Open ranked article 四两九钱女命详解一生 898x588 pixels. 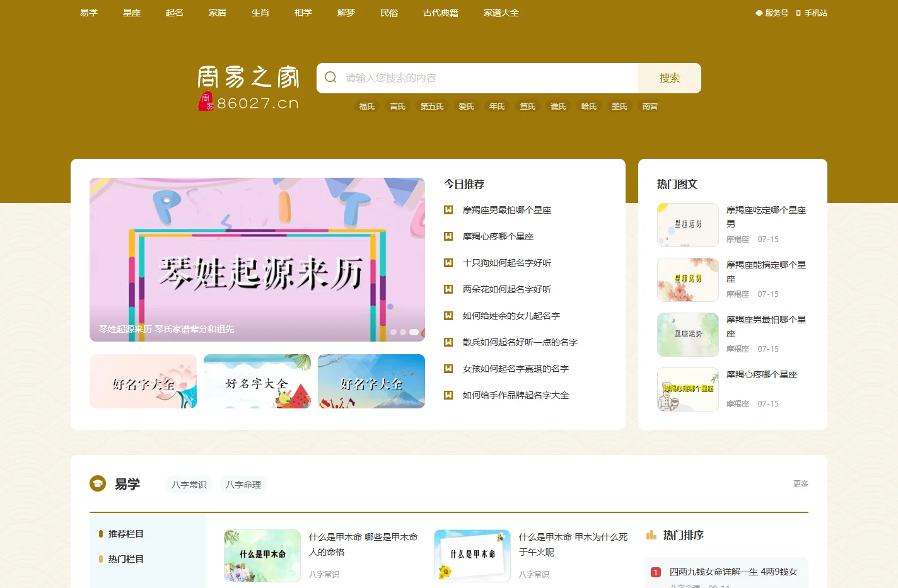pos(733,572)
